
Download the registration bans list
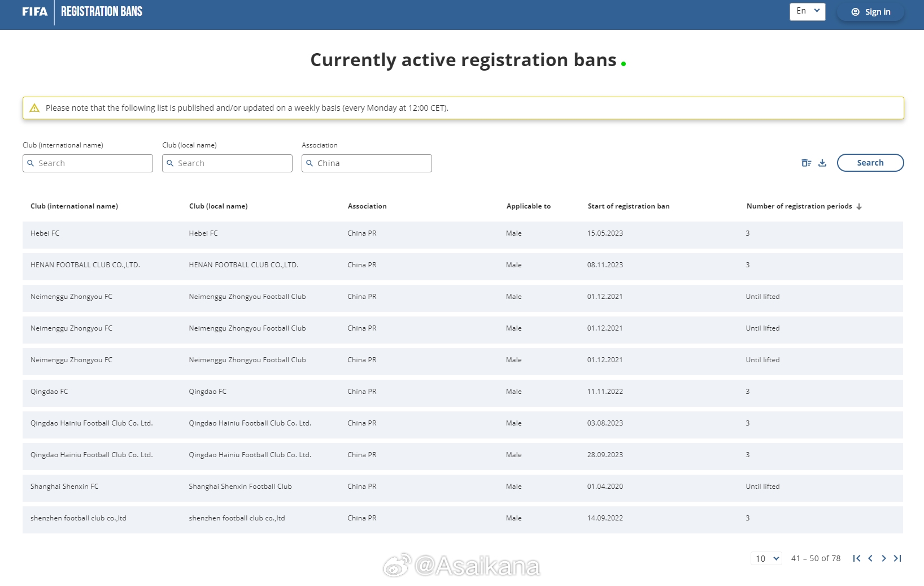click(822, 163)
